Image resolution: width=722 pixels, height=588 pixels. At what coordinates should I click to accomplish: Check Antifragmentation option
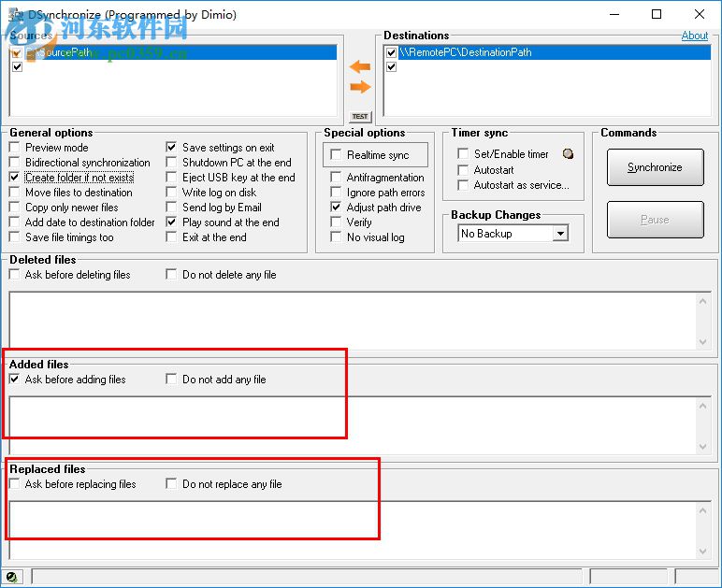(336, 177)
